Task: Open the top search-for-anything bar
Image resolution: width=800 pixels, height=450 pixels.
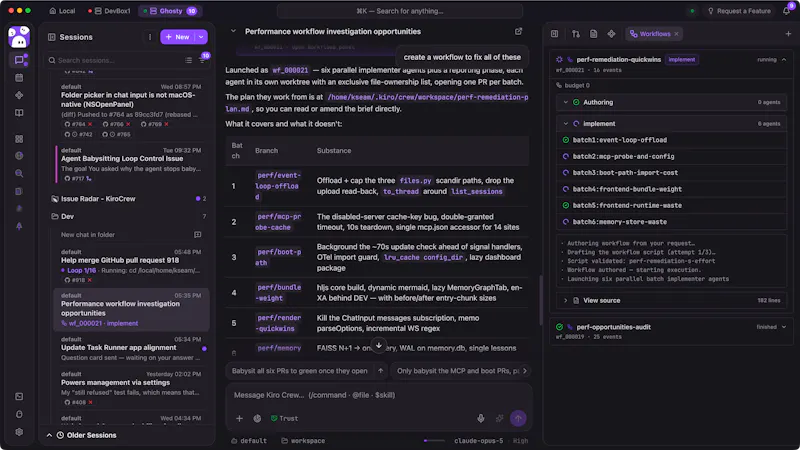Action: (400, 11)
